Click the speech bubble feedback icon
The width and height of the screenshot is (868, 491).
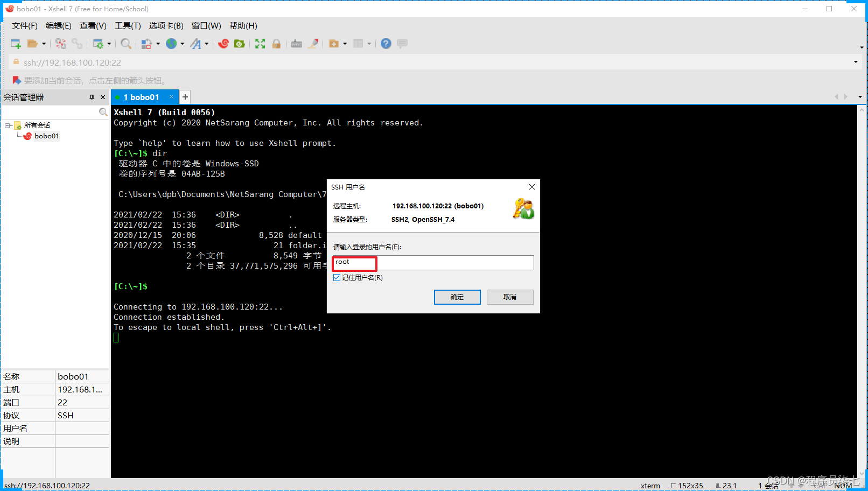[x=402, y=44]
